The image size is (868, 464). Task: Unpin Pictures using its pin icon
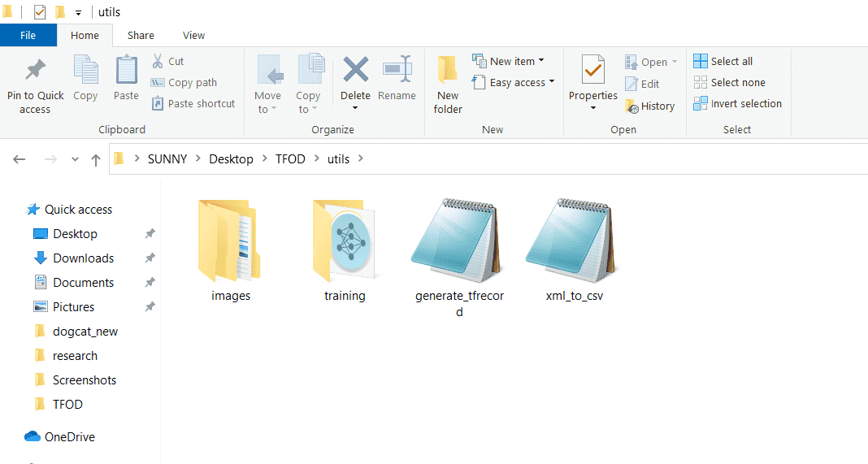point(150,306)
